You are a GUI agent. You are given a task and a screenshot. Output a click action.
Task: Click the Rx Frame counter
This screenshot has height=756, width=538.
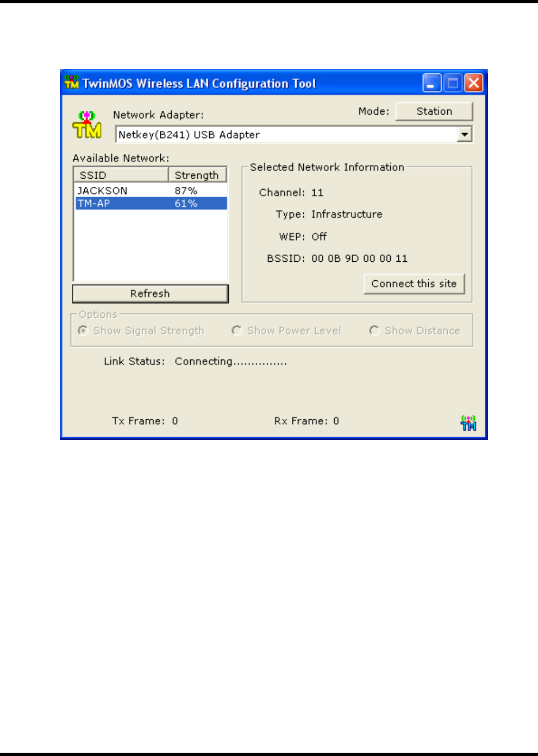tap(306, 421)
